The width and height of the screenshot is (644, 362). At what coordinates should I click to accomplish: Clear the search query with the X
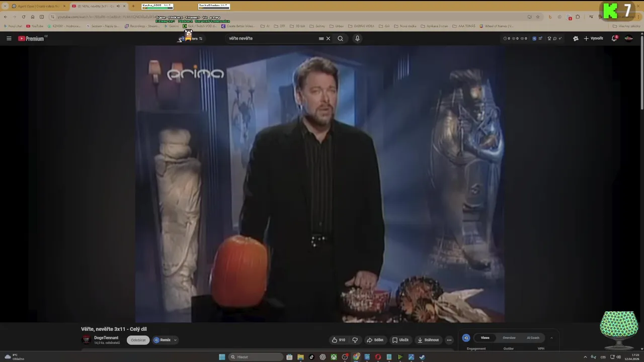pos(328,38)
